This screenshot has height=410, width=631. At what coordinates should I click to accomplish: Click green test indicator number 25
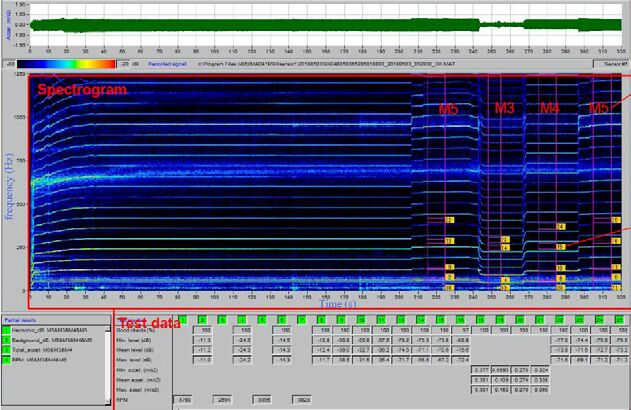pos(619,320)
